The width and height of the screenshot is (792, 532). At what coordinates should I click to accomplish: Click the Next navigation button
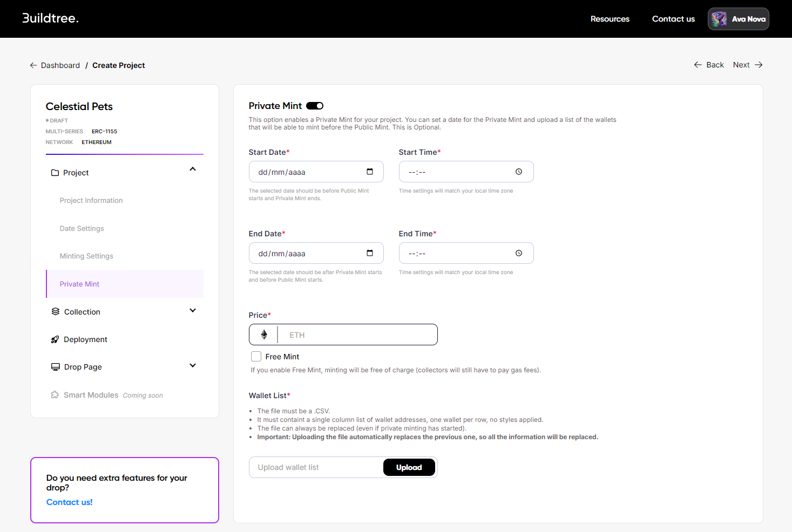(747, 65)
